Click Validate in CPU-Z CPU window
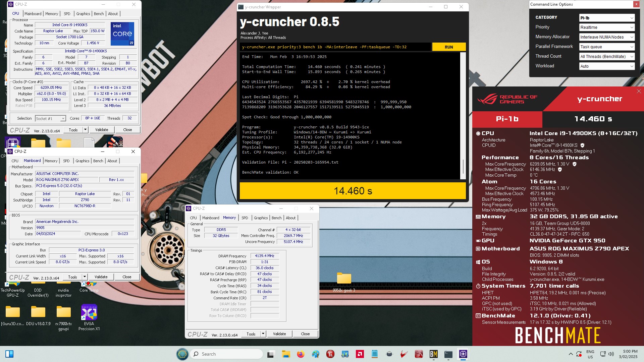 [102, 130]
